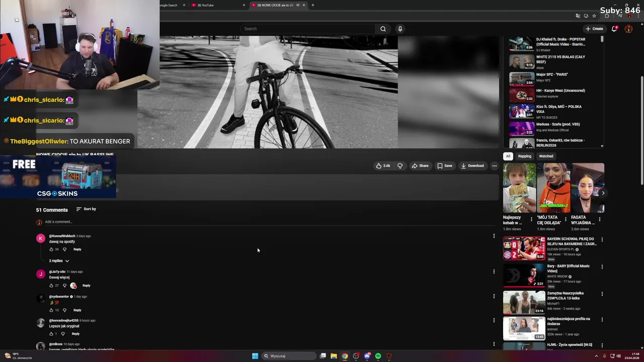The height and width of the screenshot is (362, 644).
Task: Open @konradmajka4255 channel link
Action: [64, 320]
